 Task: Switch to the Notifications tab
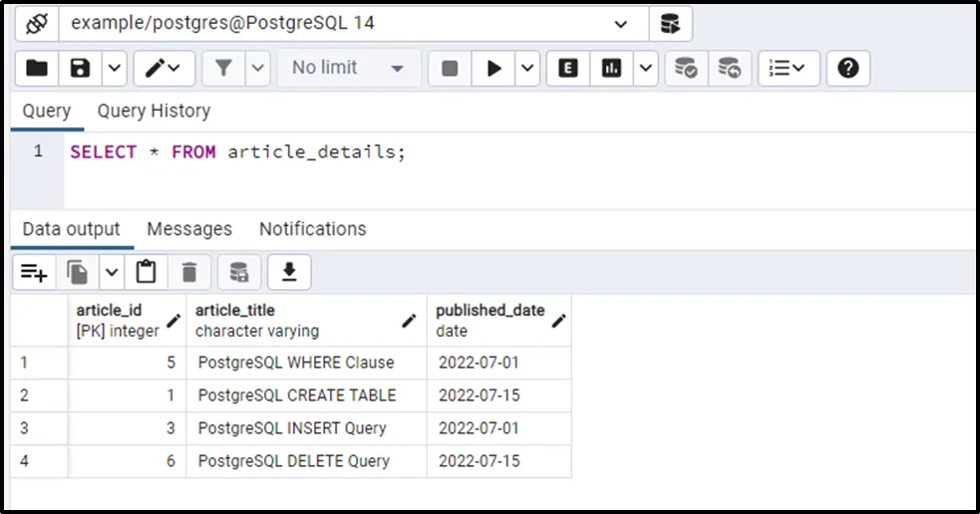coord(312,229)
